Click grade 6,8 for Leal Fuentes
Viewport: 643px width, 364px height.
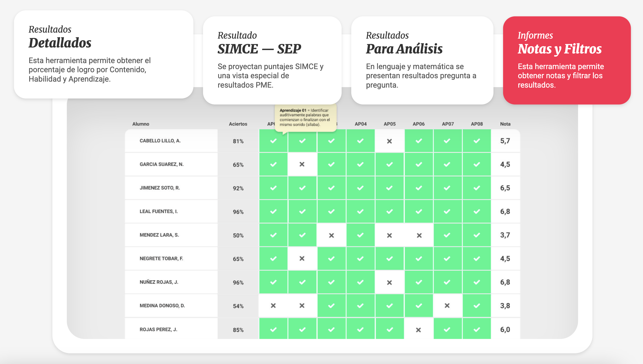tap(505, 211)
